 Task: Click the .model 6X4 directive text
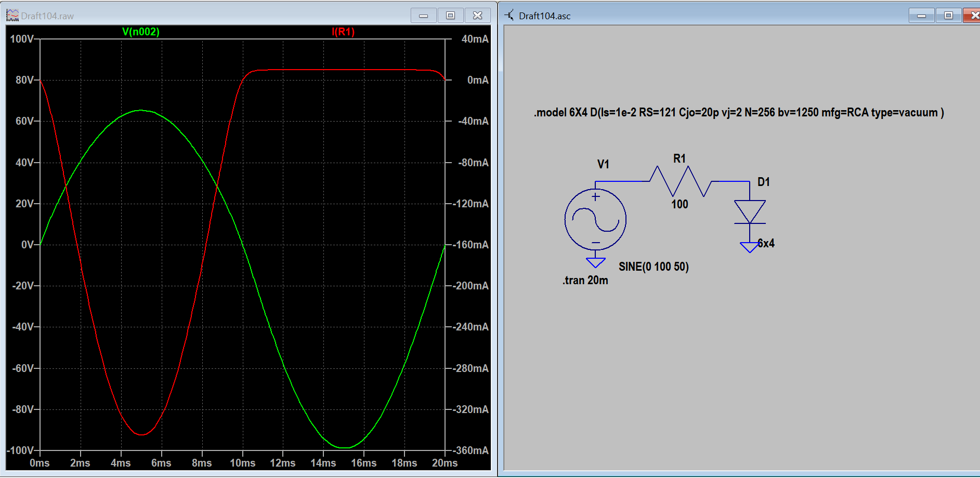pos(739,113)
